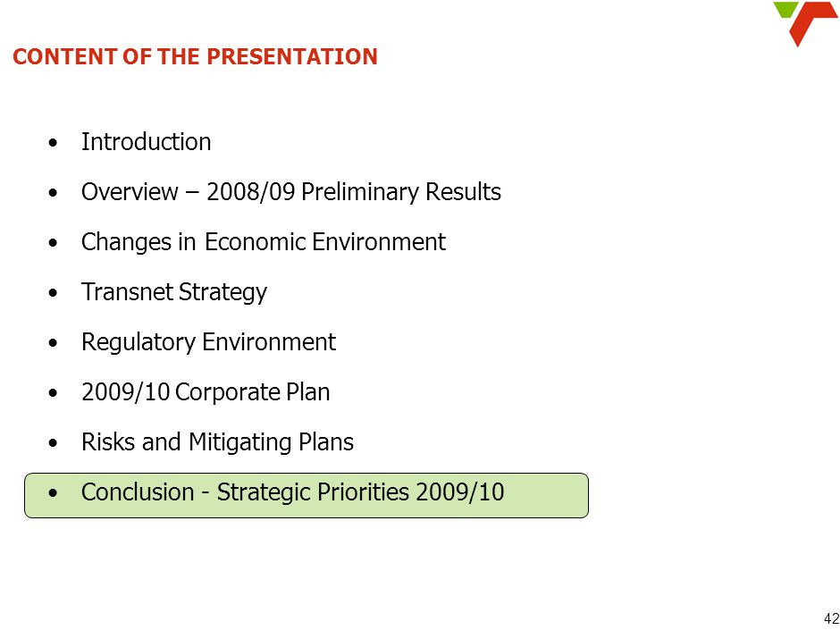Select the Regulatory Environment agenda item
840x630 pixels.
click(x=208, y=341)
